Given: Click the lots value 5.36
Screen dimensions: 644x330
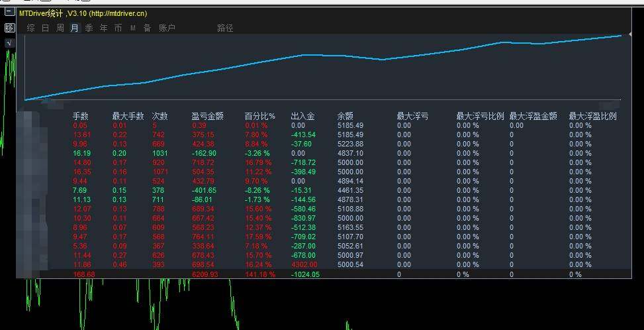Looking at the screenshot, I should 80,246.
